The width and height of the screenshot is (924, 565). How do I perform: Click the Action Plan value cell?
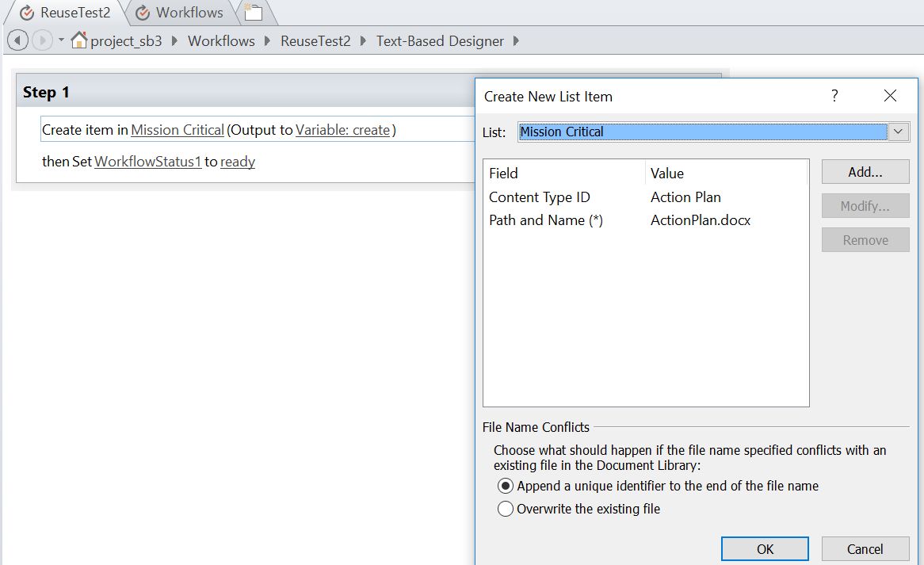[686, 197]
